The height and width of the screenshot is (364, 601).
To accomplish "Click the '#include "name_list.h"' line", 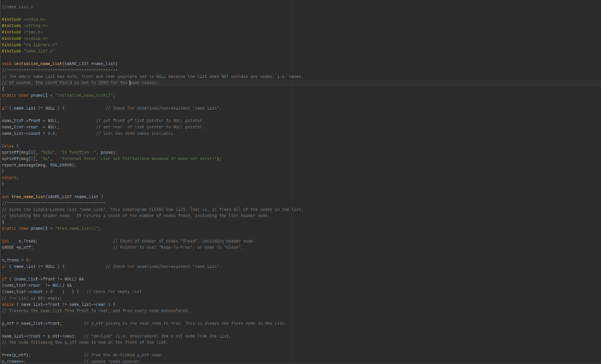I will [28, 52].
